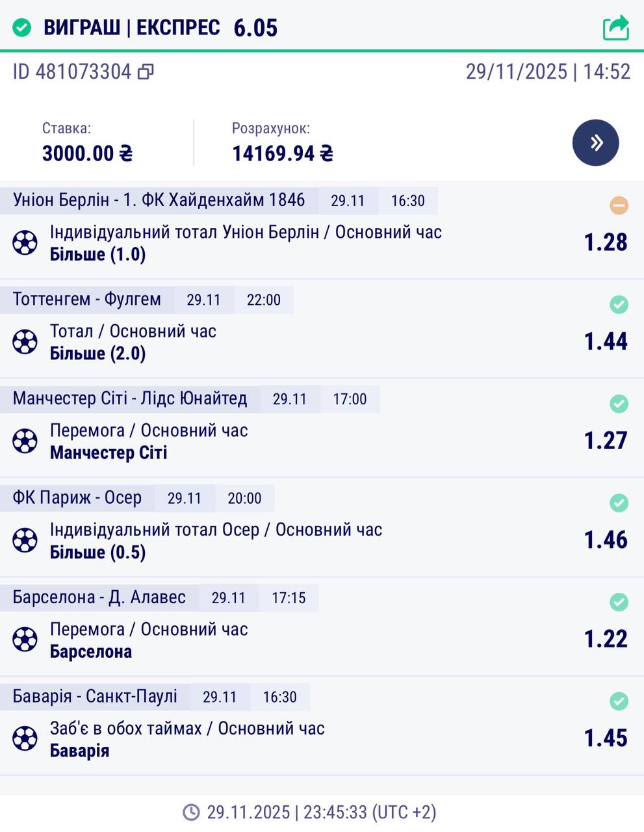Viewport: 644px width, 832px height.
Task: Open the Тоттенгем - Фулгем match
Action: click(x=87, y=300)
